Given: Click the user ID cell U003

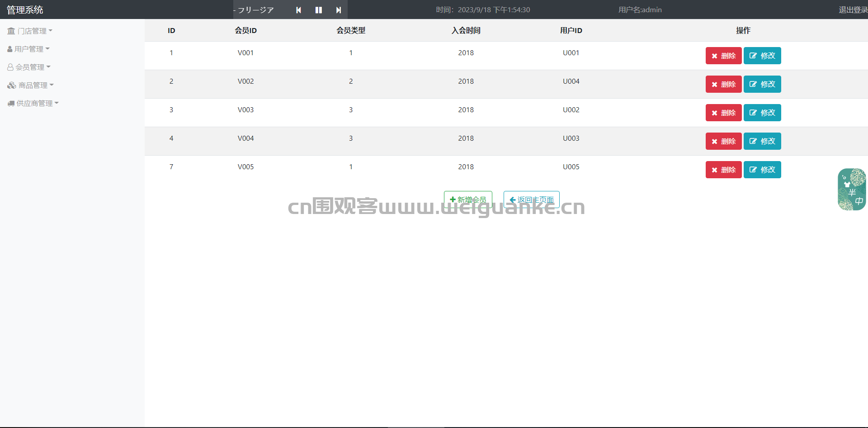Looking at the screenshot, I should click(571, 138).
